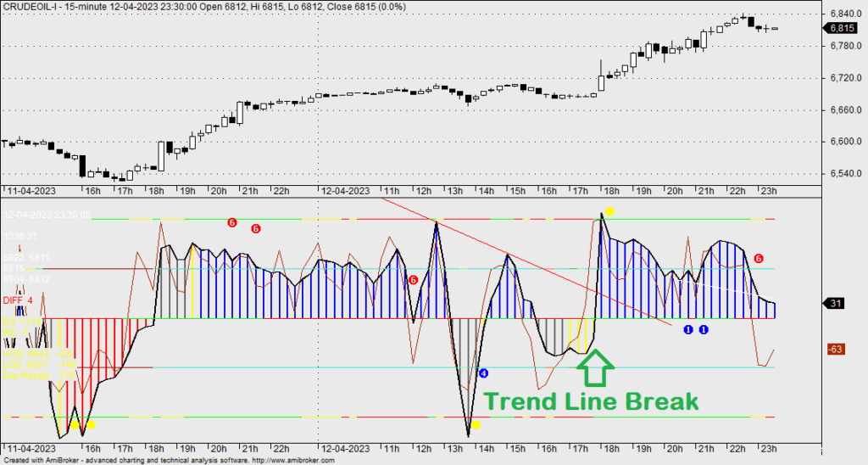The height and width of the screenshot is (465, 868).
Task: Click the red 6 marker near 23h
Action: click(759, 259)
